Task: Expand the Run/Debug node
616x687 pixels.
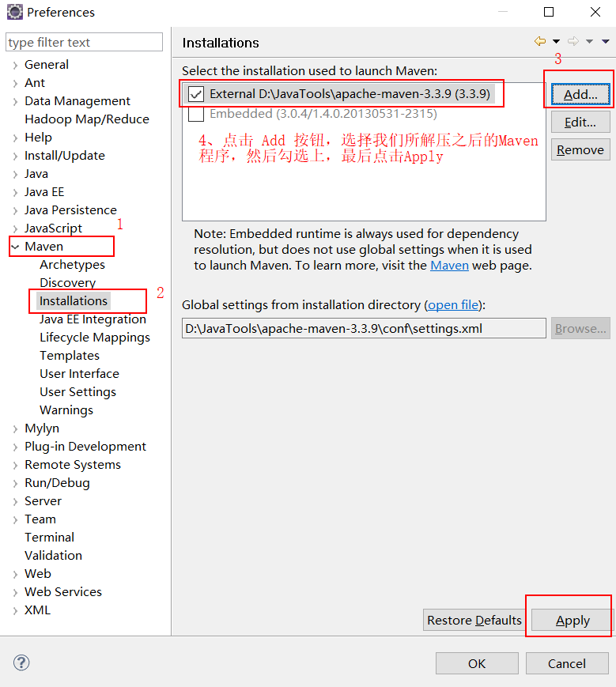Action: coord(15,483)
